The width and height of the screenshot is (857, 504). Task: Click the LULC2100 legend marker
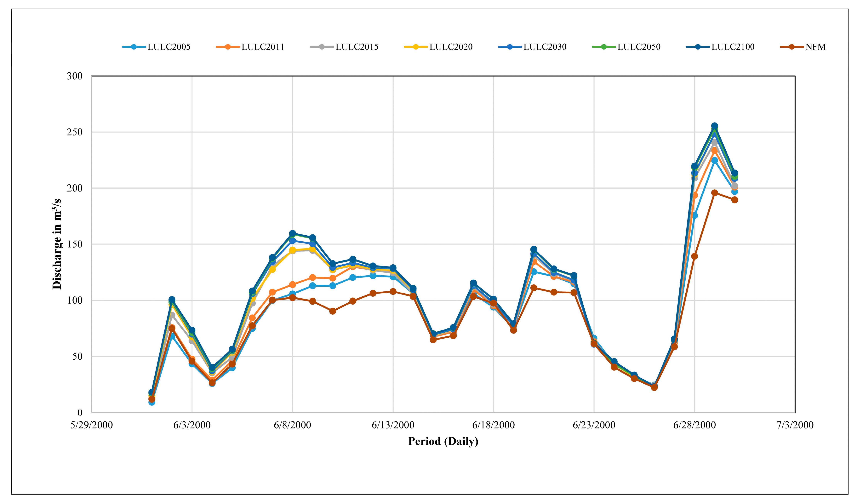point(698,47)
